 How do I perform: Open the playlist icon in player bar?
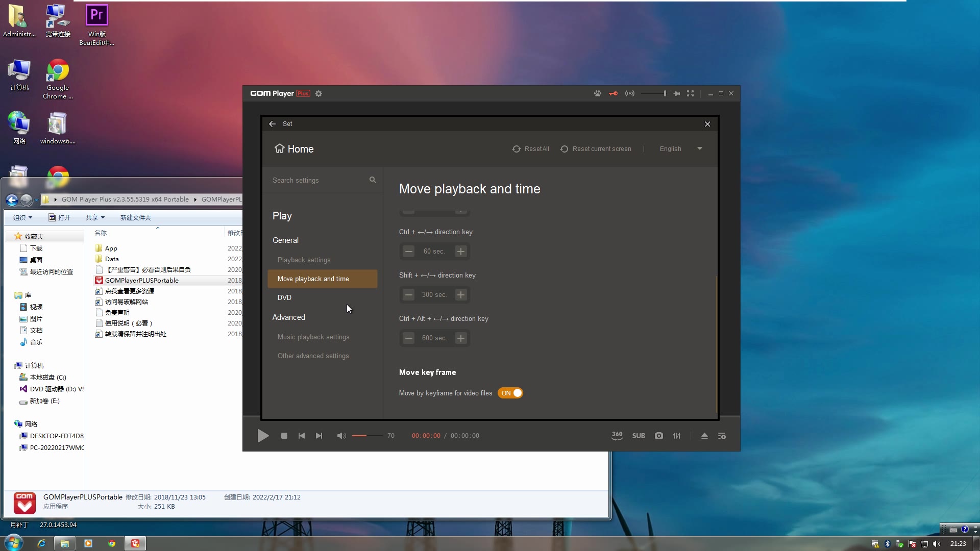pyautogui.click(x=722, y=436)
